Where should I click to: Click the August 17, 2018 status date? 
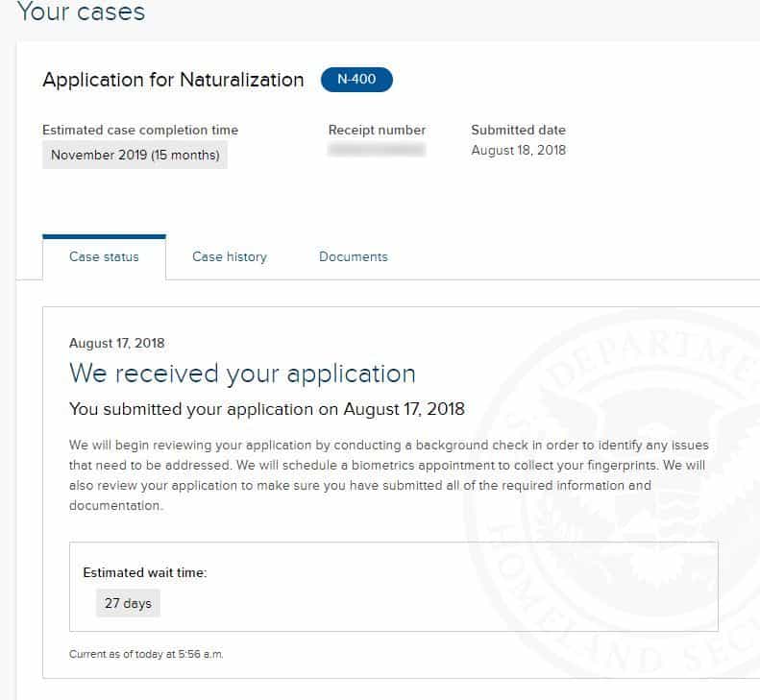point(116,343)
